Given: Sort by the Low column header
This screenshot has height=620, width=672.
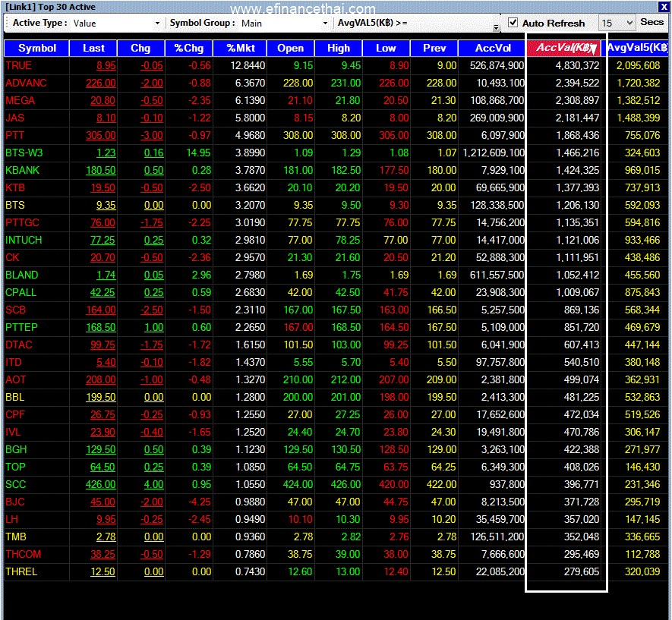Looking at the screenshot, I should tap(386, 48).
